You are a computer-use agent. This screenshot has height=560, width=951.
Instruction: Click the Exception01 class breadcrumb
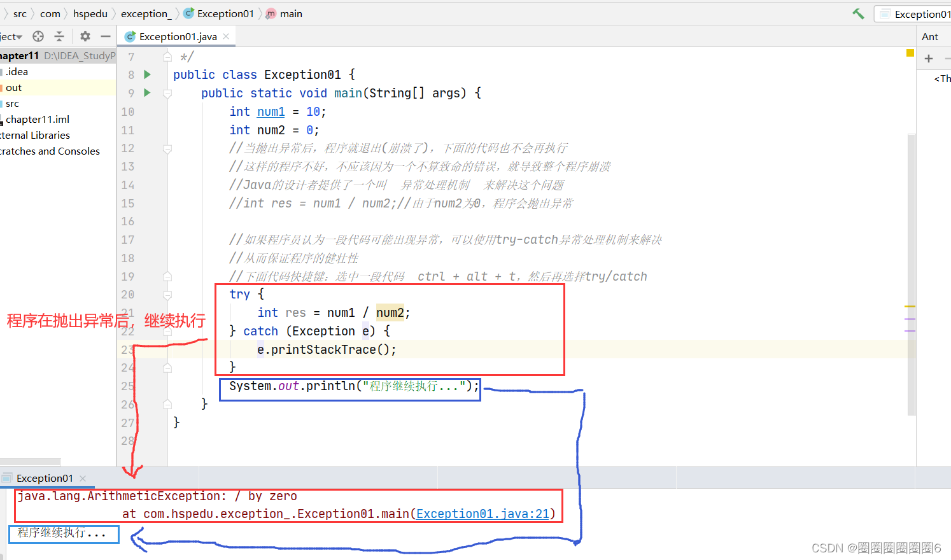pyautogui.click(x=219, y=13)
